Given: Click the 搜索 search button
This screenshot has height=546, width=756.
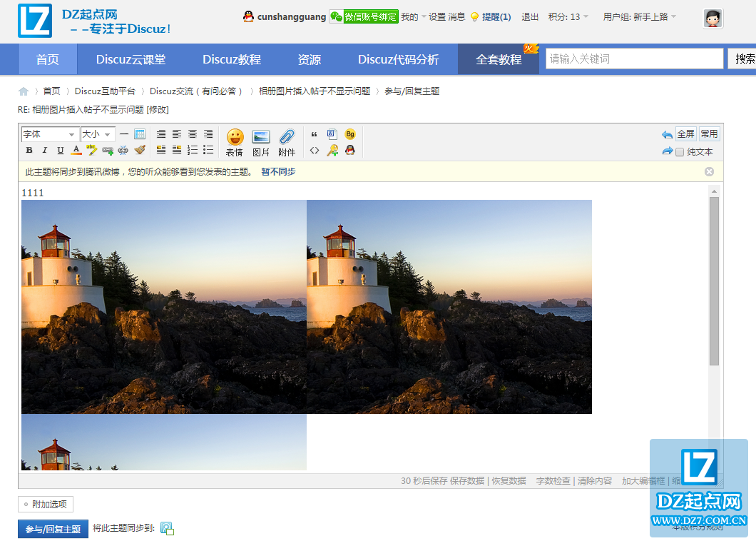Looking at the screenshot, I should 743,59.
